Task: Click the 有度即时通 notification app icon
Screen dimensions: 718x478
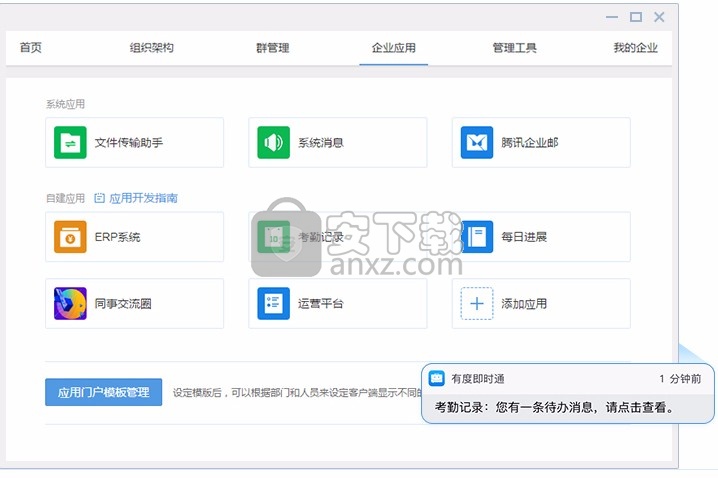Action: (436, 378)
